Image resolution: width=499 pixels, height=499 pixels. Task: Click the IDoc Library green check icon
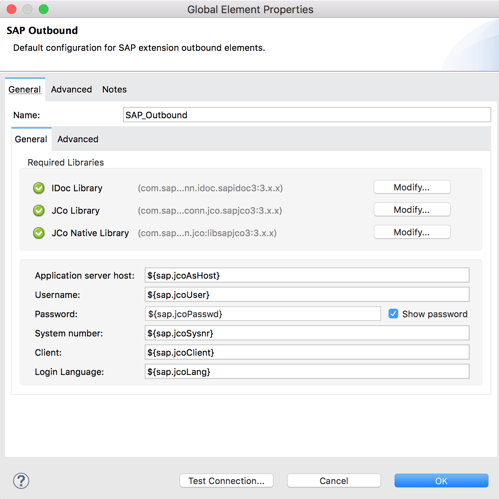point(39,188)
